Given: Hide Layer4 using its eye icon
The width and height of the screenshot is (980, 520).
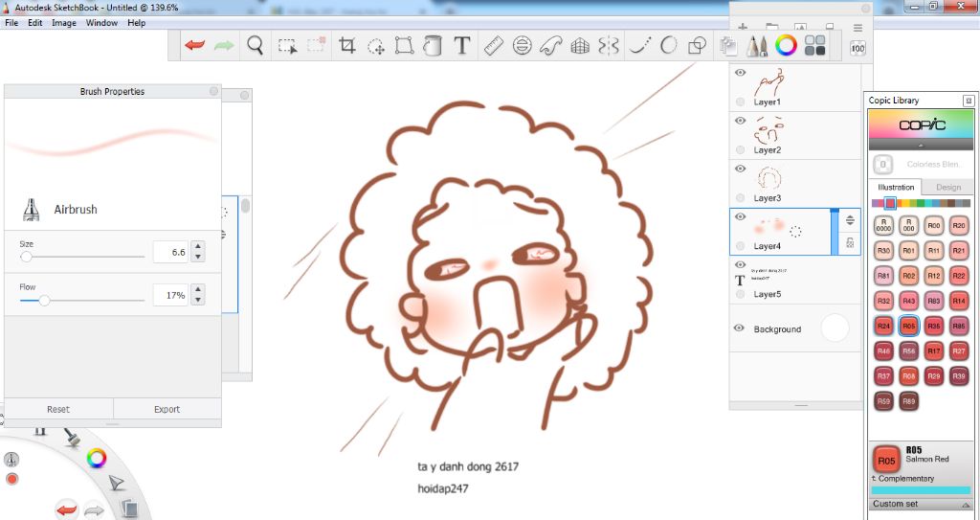Looking at the screenshot, I should click(741, 217).
